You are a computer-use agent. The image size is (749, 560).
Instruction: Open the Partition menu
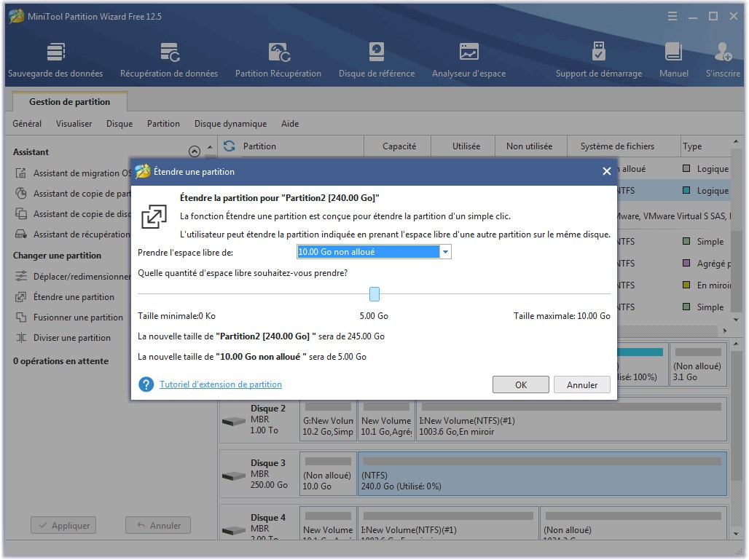[x=163, y=124]
